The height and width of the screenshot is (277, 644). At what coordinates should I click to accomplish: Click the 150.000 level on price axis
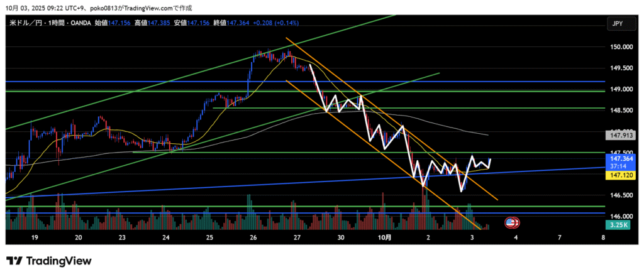tap(616, 47)
